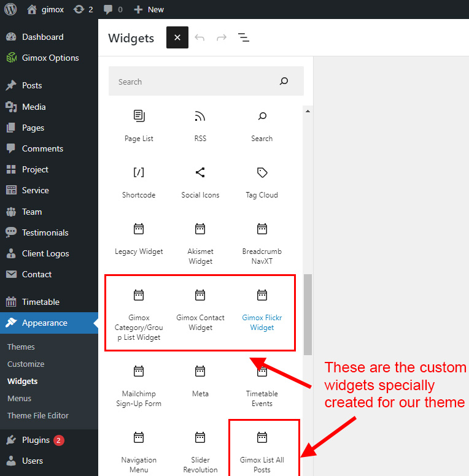Select the Gimox Flickr Widget
The width and height of the screenshot is (469, 476).
pyautogui.click(x=262, y=310)
